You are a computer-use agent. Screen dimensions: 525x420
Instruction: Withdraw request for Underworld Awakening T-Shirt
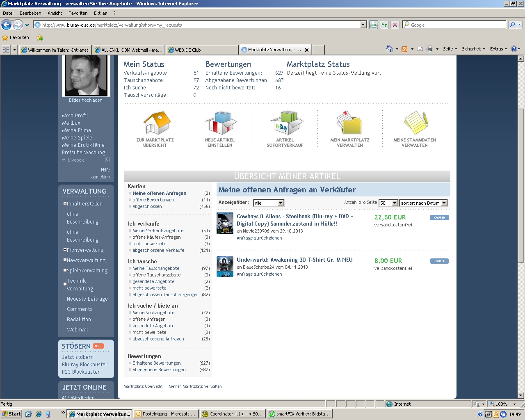[259, 274]
